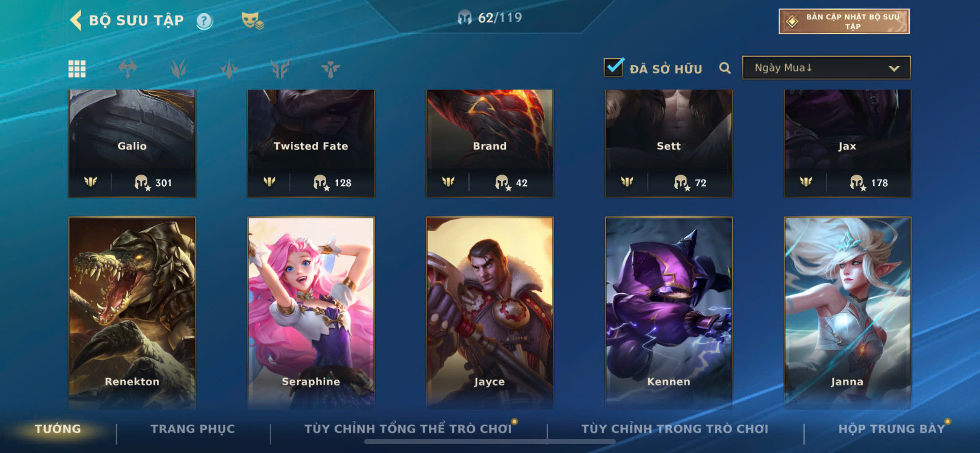Filter by the second role emblem icon
980x453 pixels.
pyautogui.click(x=178, y=69)
